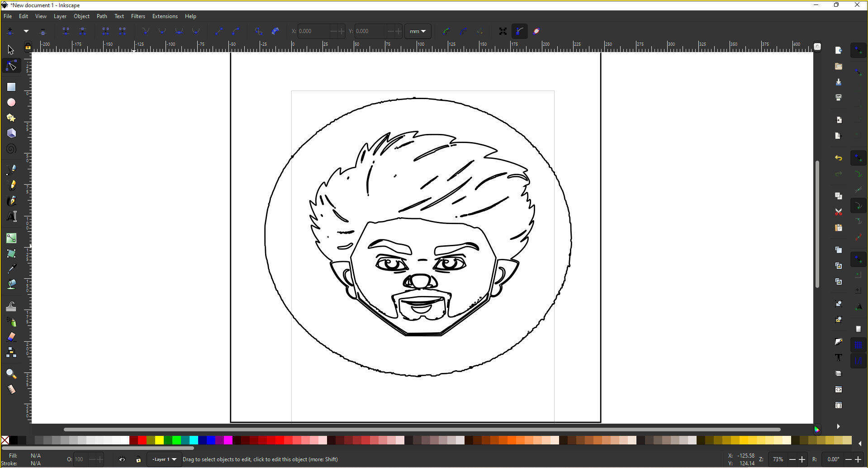Select the Rectangle tool
The height and width of the screenshot is (468, 868).
pyautogui.click(x=11, y=87)
